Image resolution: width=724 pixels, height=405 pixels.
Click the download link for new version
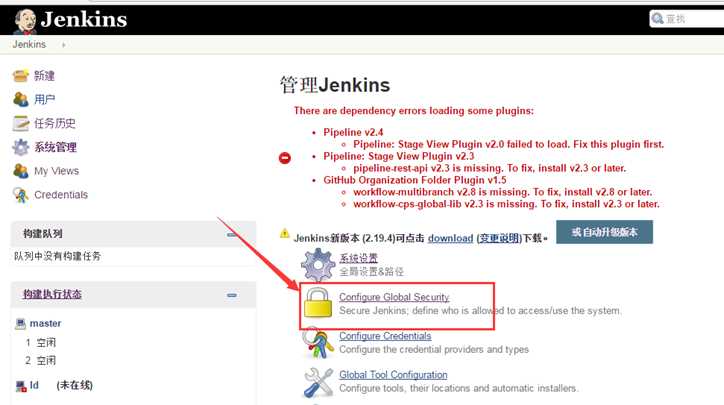[x=451, y=238]
